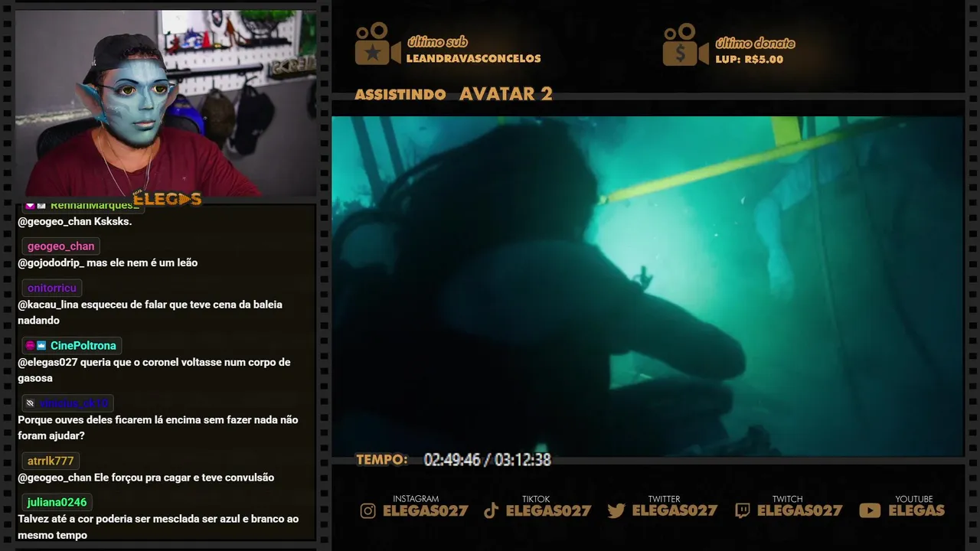Click the streamer webcam feed
The width and height of the screenshot is (980, 551).
[165, 103]
